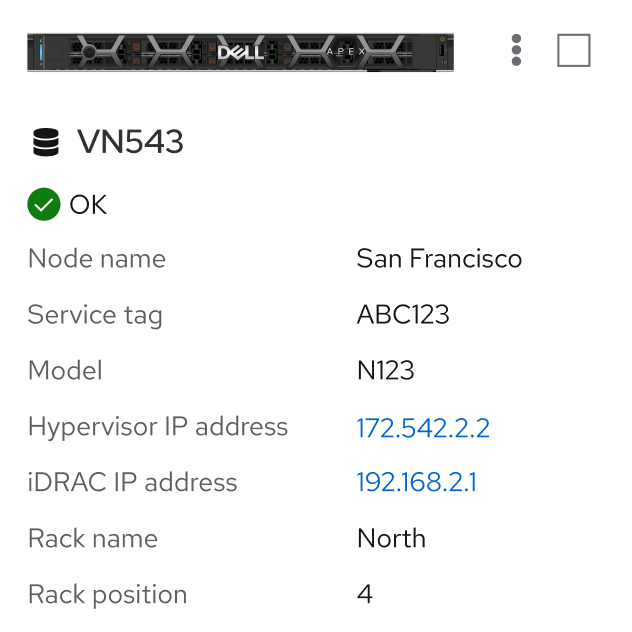Click the APEX badge on the server bezel
The height and width of the screenshot is (632, 632).
347,51
